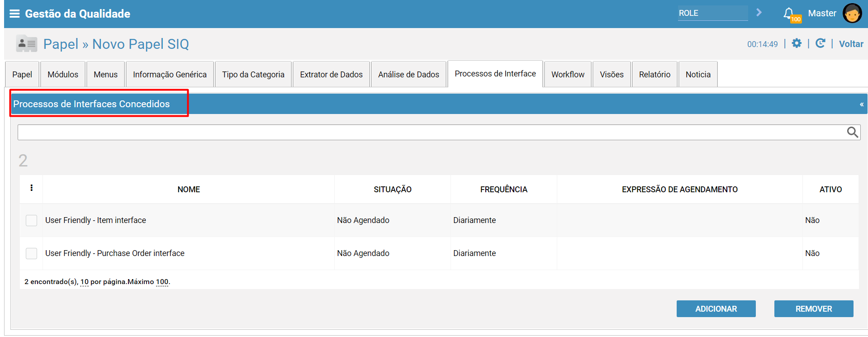The height and width of the screenshot is (337, 868).
Task: Click 'Diariamente' in Purchase Order row
Action: [474, 253]
